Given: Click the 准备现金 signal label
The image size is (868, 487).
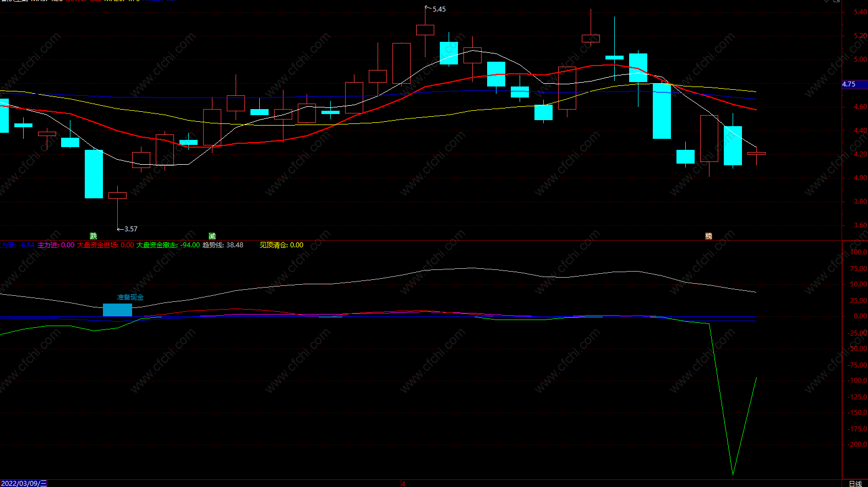Looking at the screenshot, I should click(130, 297).
